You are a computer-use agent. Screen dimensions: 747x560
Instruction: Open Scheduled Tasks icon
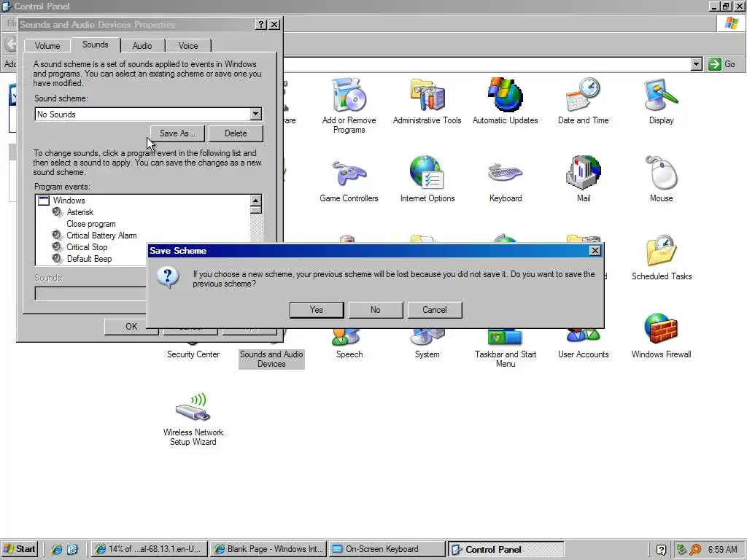(x=661, y=251)
